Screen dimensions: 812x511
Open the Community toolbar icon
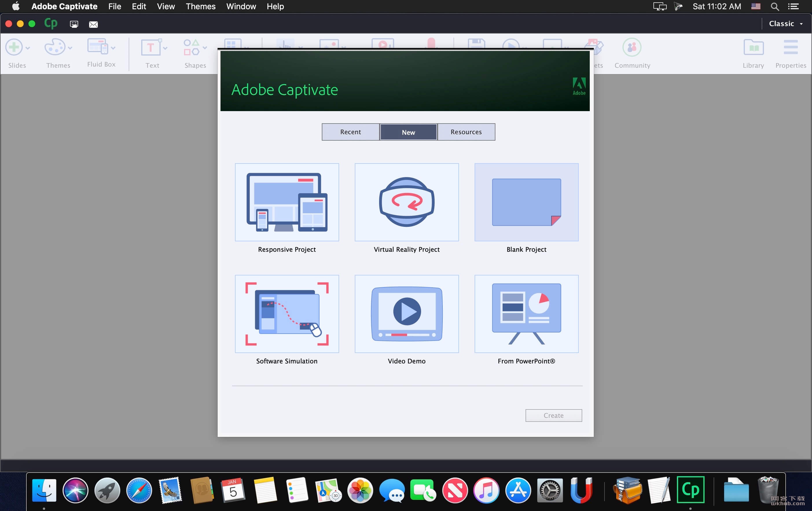[x=632, y=47]
